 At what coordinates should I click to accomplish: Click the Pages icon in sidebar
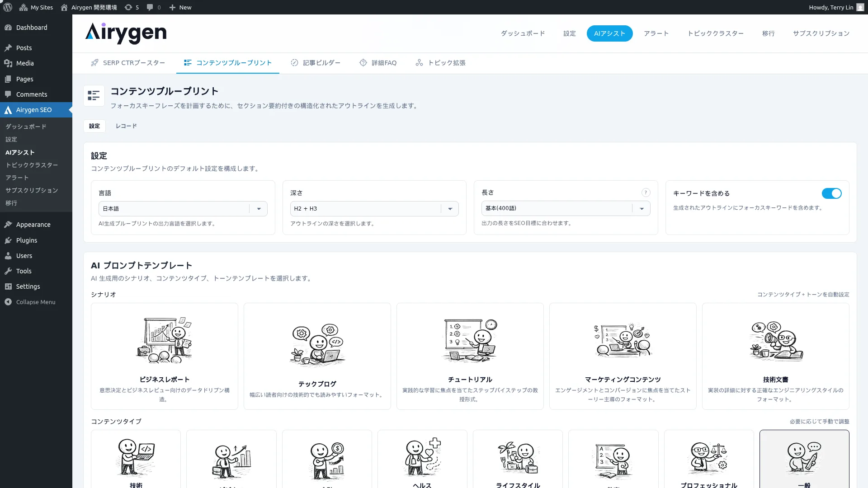click(8, 79)
